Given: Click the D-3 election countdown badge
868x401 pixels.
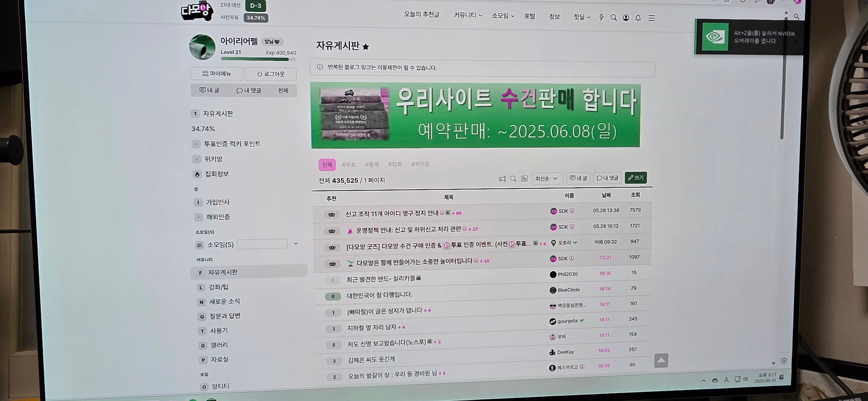Looking at the screenshot, I should [x=255, y=5].
